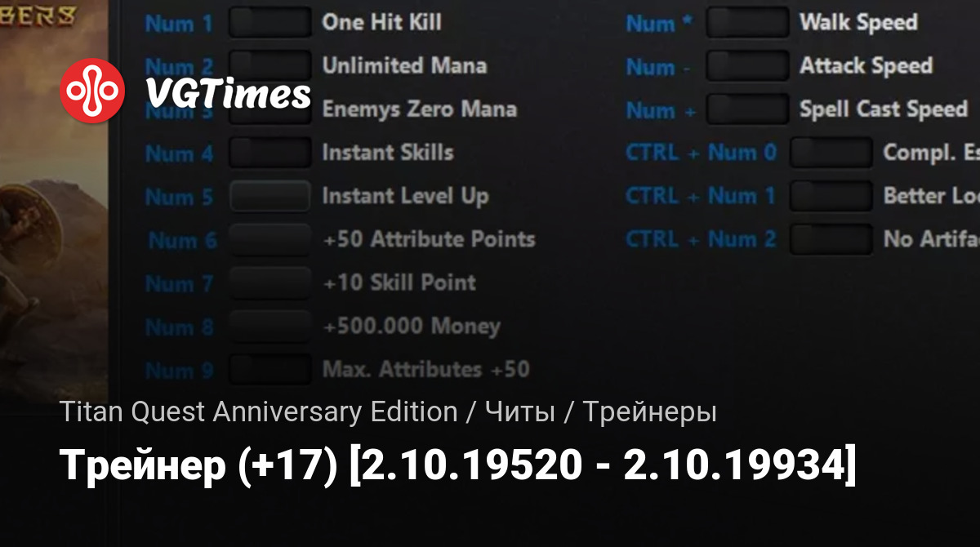980x547 pixels.
Task: Switch on Spell Cast Speed toggle
Action: pos(747,109)
